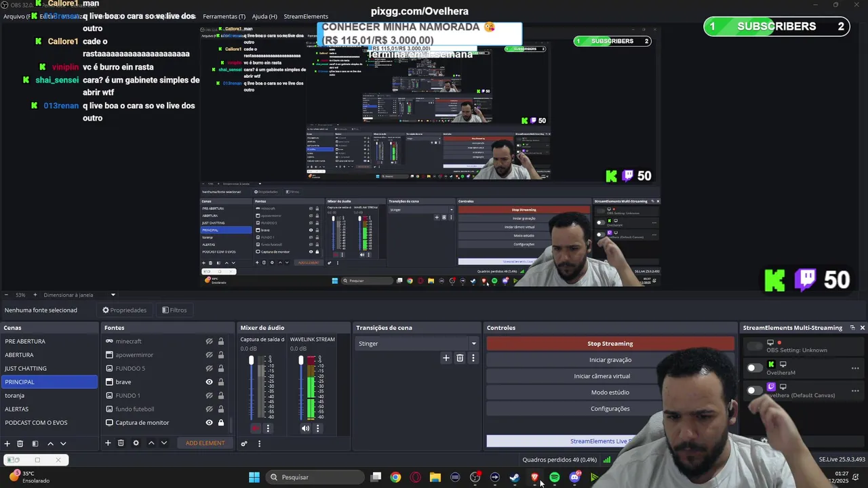The image size is (868, 488).
Task: Remove the Stinger transition
Action: [460, 358]
